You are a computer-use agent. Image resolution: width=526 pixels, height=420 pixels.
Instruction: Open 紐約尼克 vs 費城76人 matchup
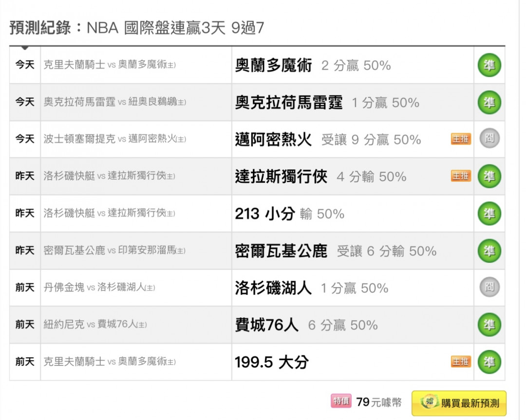[95, 325]
